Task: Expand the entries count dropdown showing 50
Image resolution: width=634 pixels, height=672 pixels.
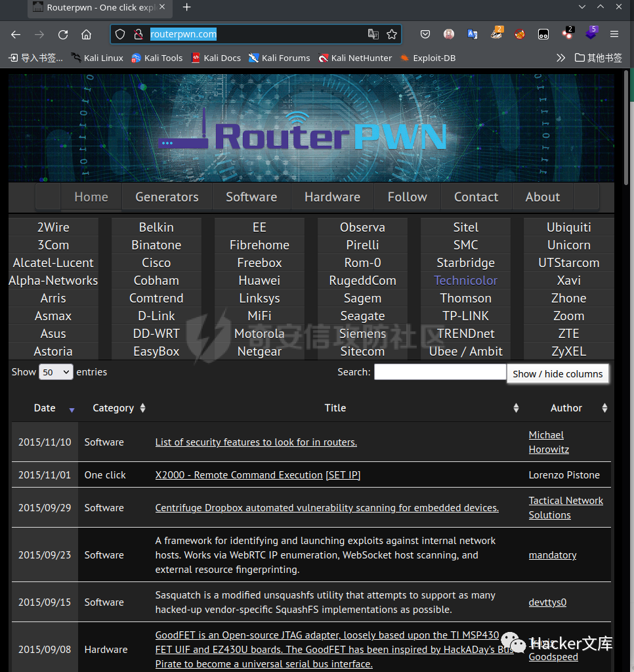Action: pyautogui.click(x=56, y=371)
